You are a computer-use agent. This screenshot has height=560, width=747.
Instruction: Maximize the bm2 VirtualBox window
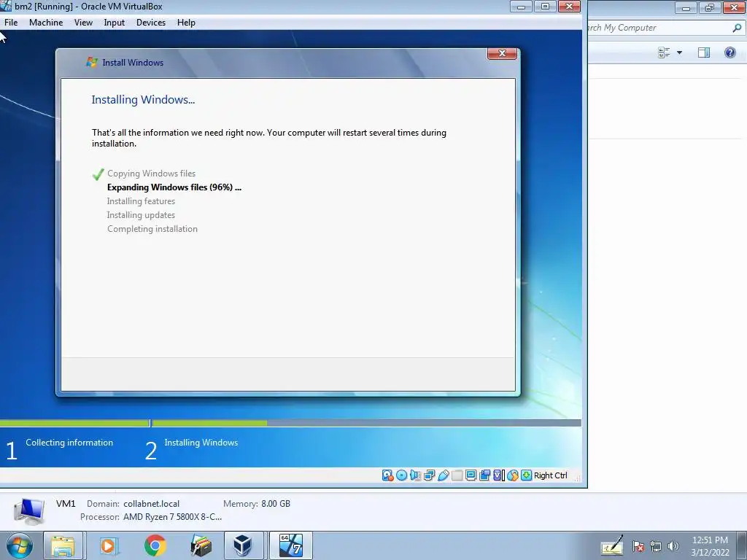click(x=545, y=7)
